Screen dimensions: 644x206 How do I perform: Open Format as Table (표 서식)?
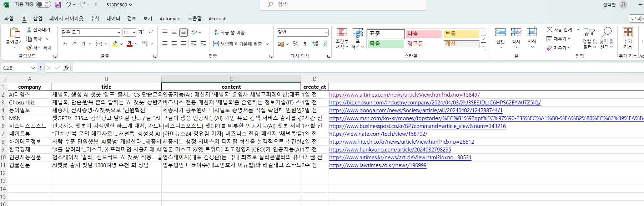[x=357, y=38]
